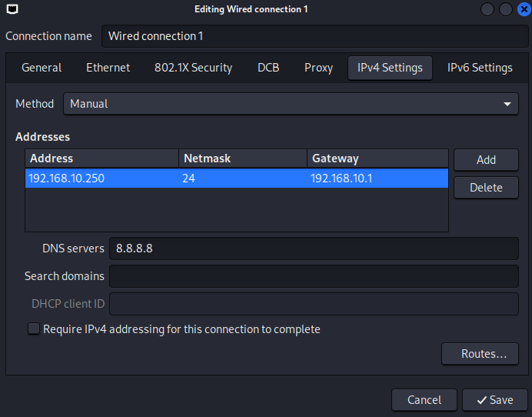Viewport: 532px width, 417px height.
Task: Open the Proxy tab
Action: pyautogui.click(x=318, y=68)
